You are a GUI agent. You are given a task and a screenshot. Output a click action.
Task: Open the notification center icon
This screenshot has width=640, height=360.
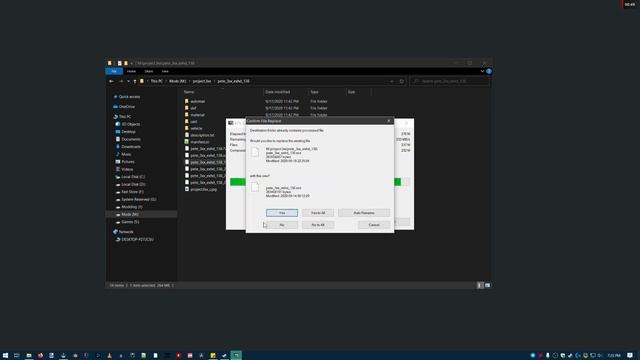(630, 356)
